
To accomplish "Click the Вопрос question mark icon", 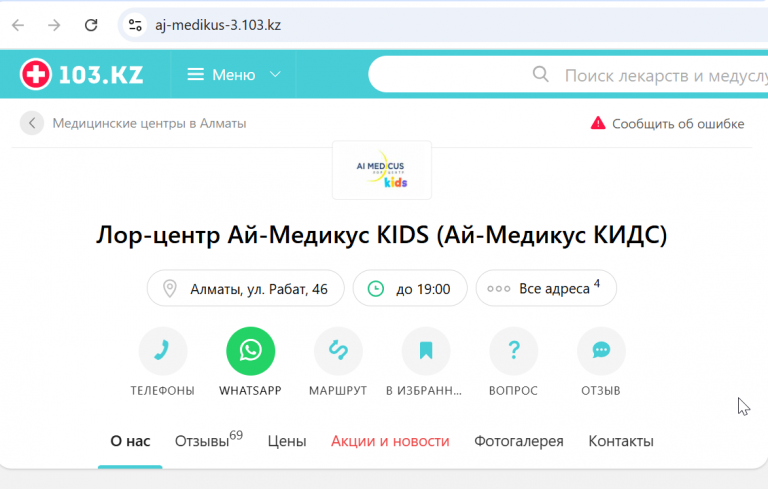I will pyautogui.click(x=513, y=351).
